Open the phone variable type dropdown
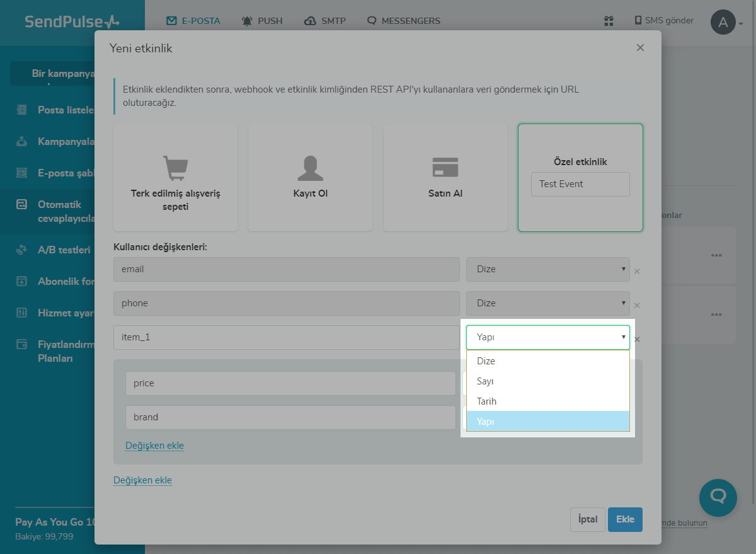 547,303
